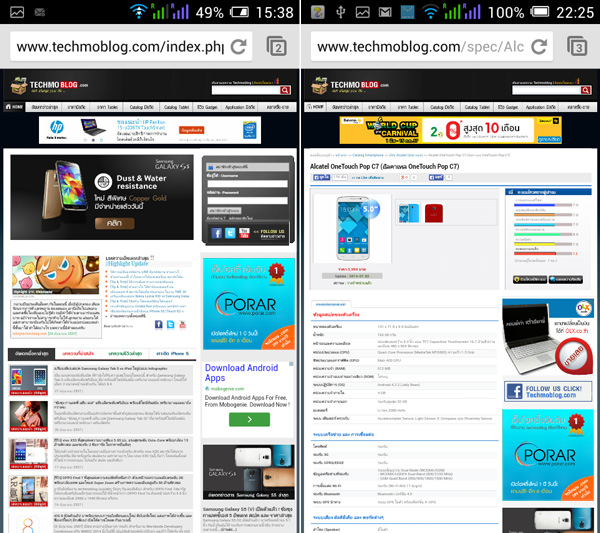Click Techmoblog logo in right browser
Image resolution: width=600 pixels, height=533 pixels.
pos(349,85)
